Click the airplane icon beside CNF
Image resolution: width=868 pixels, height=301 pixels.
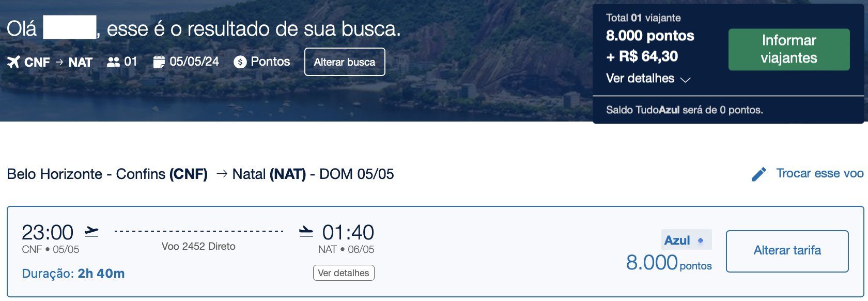point(13,62)
